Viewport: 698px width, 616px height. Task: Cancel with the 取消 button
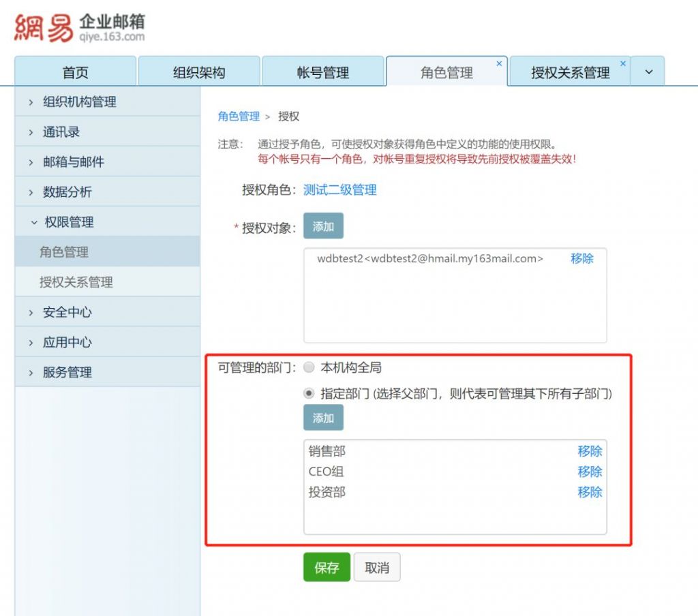point(377,567)
